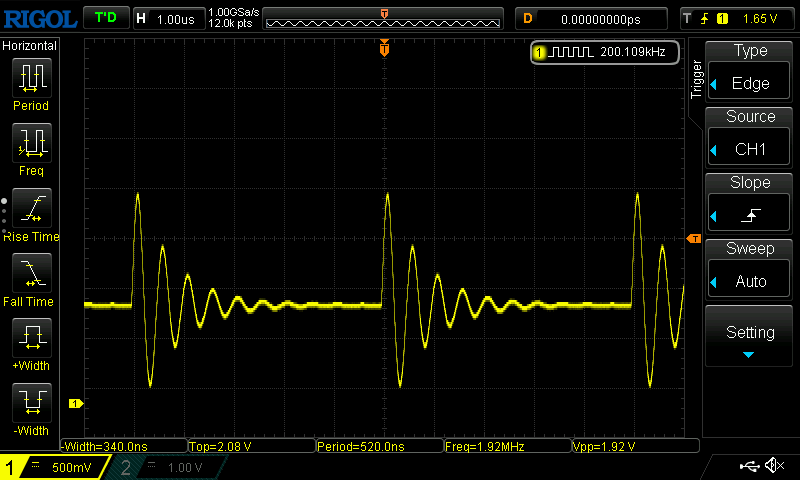Click the Freq=1.92MHz measurement result
The width and height of the screenshot is (800, 480).
tap(508, 446)
